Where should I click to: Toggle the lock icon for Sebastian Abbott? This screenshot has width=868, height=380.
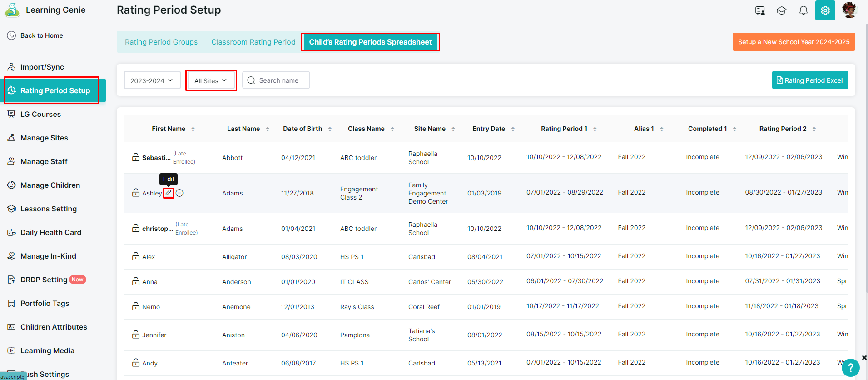pyautogui.click(x=136, y=157)
